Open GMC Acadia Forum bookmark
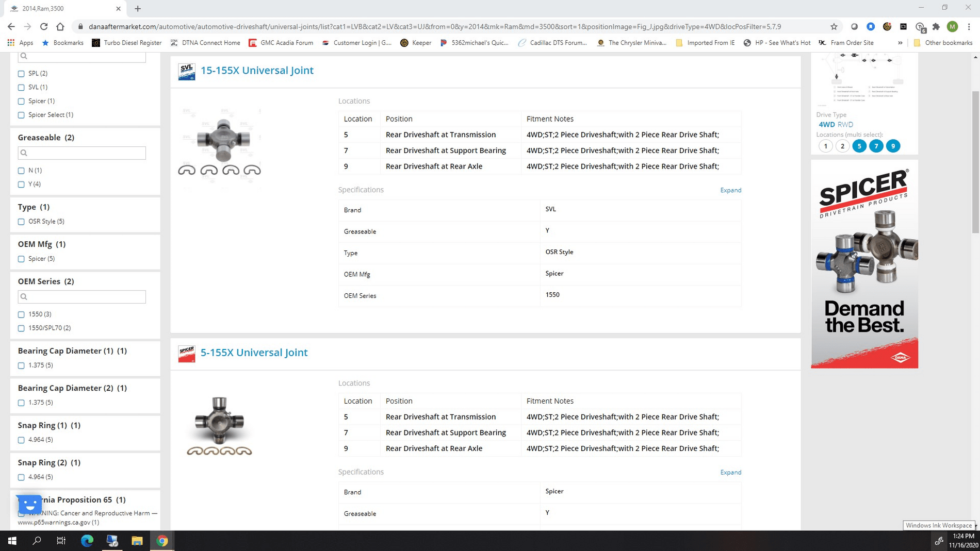Viewport: 980px width, 551px height. 281,43
